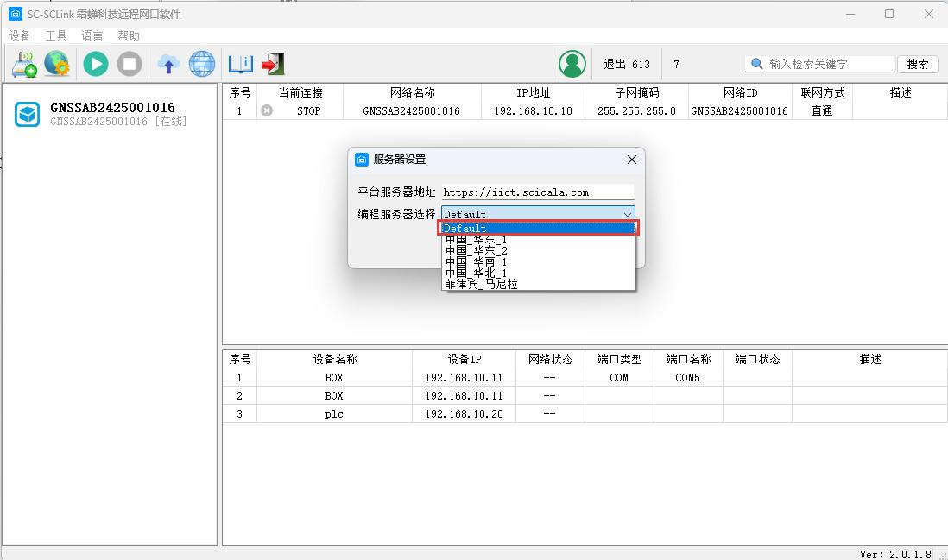Click the magnifier icon in search box

(756, 64)
